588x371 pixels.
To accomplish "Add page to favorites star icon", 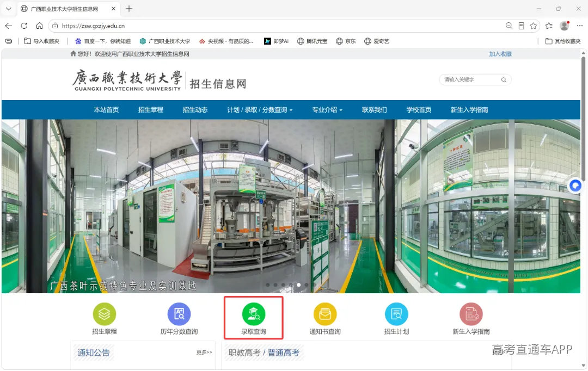I will tap(533, 26).
